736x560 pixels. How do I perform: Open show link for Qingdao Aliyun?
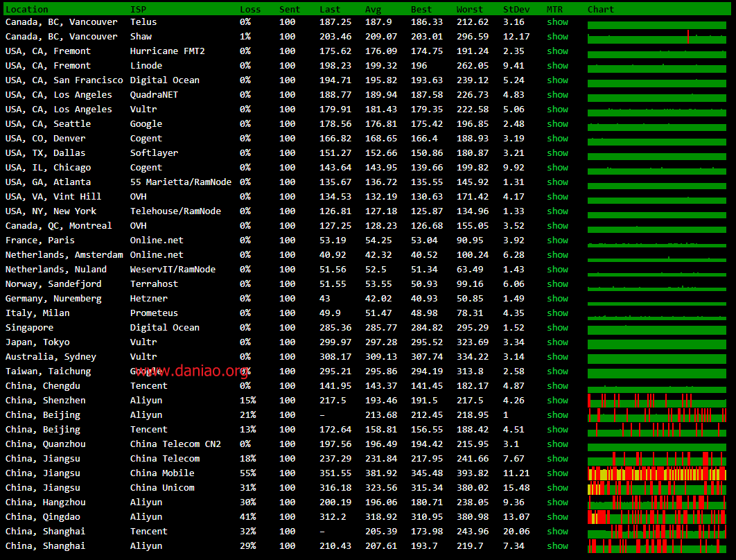(557, 517)
